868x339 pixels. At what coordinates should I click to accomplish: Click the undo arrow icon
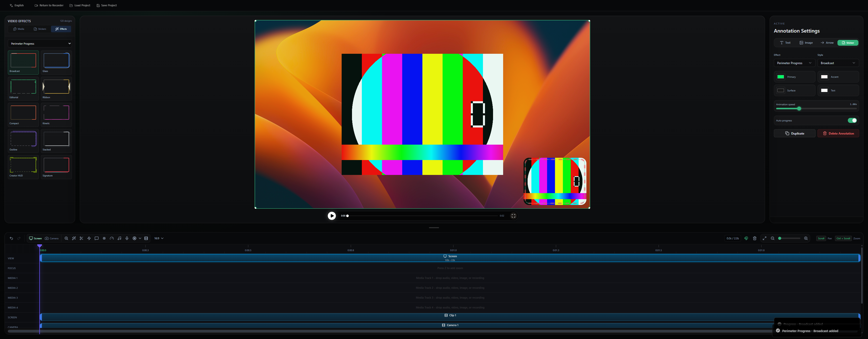[11, 238]
